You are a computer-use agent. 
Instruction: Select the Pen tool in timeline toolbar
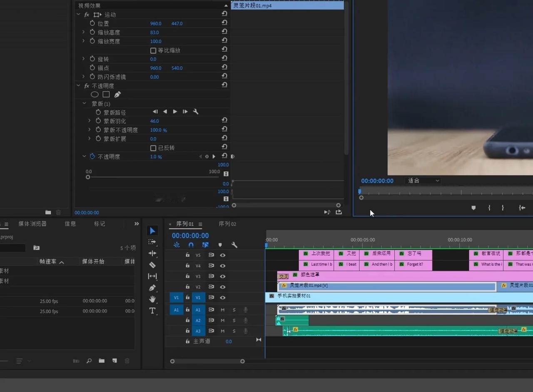[x=152, y=288]
